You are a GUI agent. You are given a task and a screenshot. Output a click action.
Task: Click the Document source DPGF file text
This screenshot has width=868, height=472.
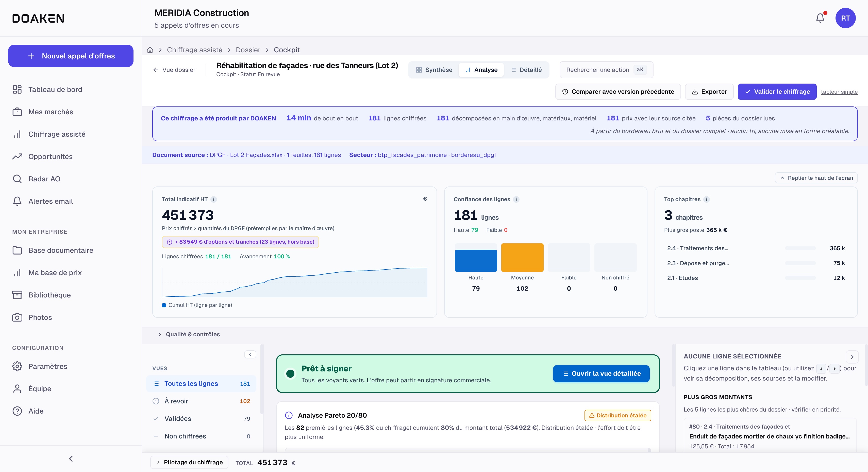[275, 155]
